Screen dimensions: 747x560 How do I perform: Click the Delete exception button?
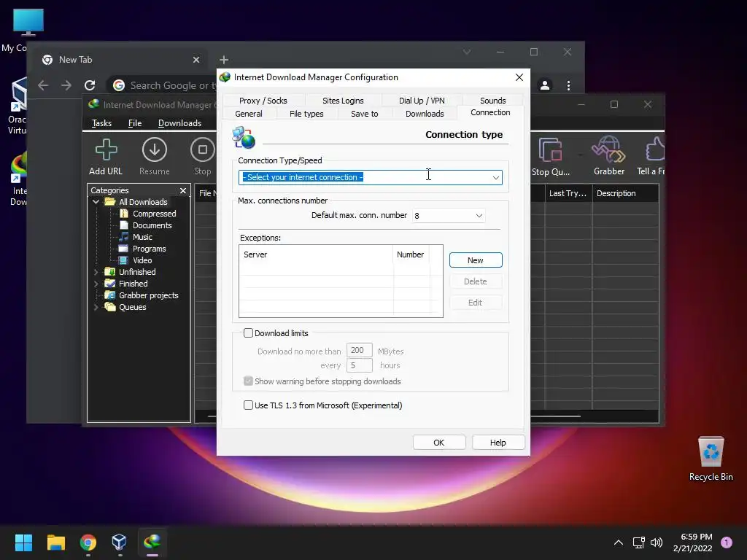476,281
